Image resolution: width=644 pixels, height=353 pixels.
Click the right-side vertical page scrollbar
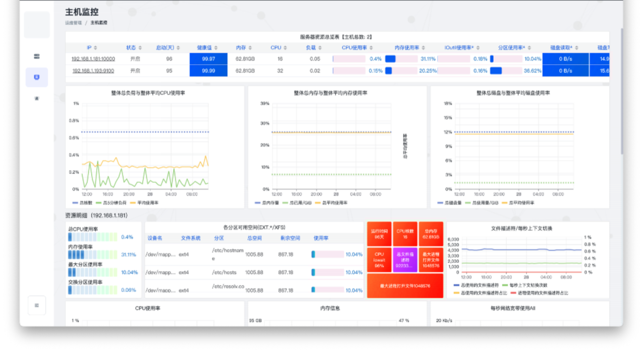tap(622, 91)
